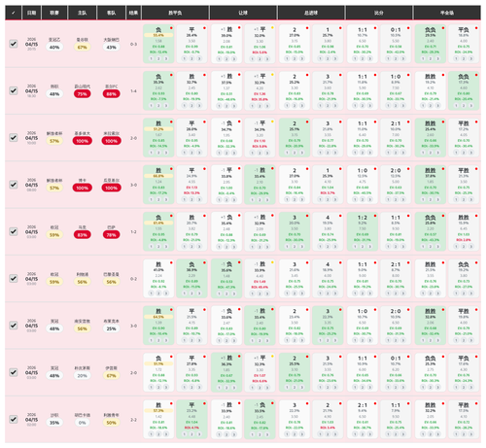The height and width of the screenshot is (448, 486).
Task: Click circle 3 on 平胜 card, 2-2 row
Action: 471,434
